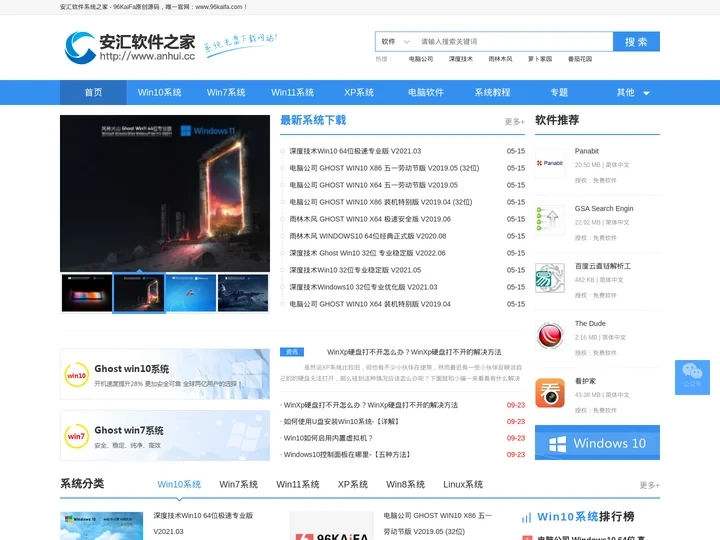Open 电脑软件 in the nav bar
720x540 pixels.
[x=426, y=92]
